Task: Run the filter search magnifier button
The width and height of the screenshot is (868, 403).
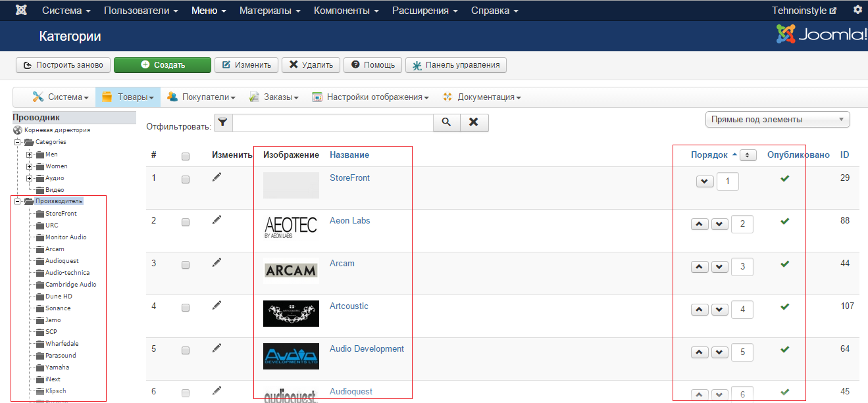Action: tap(446, 122)
